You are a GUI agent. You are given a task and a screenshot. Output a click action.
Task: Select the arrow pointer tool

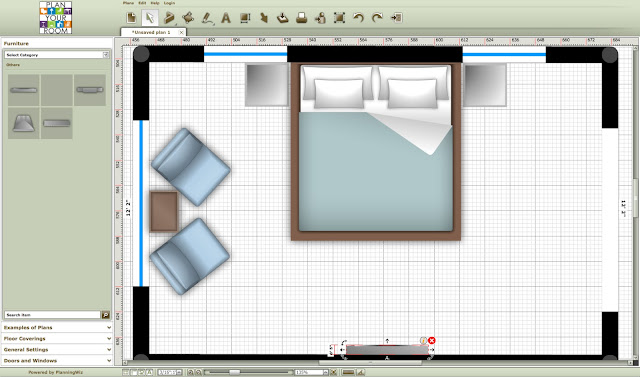(x=150, y=18)
